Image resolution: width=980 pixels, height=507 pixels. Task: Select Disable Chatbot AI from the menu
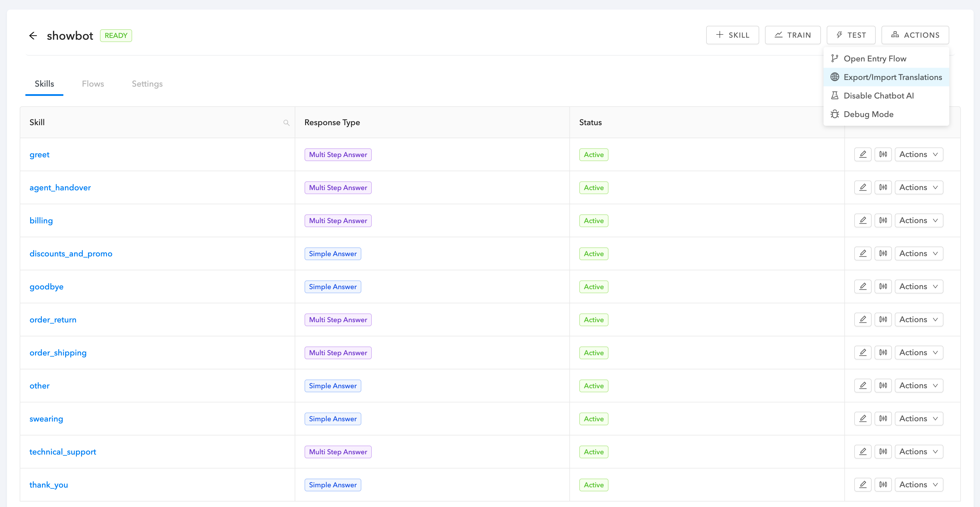click(x=878, y=96)
